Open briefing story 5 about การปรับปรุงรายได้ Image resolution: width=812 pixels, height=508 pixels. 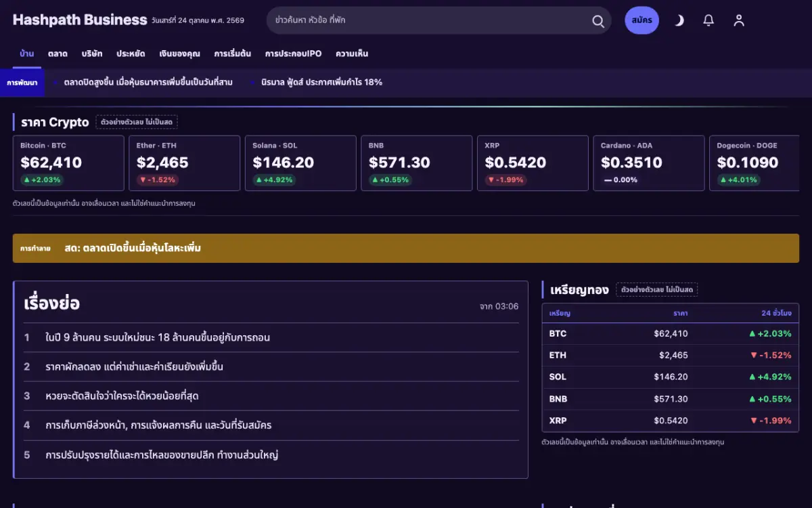tap(271, 454)
